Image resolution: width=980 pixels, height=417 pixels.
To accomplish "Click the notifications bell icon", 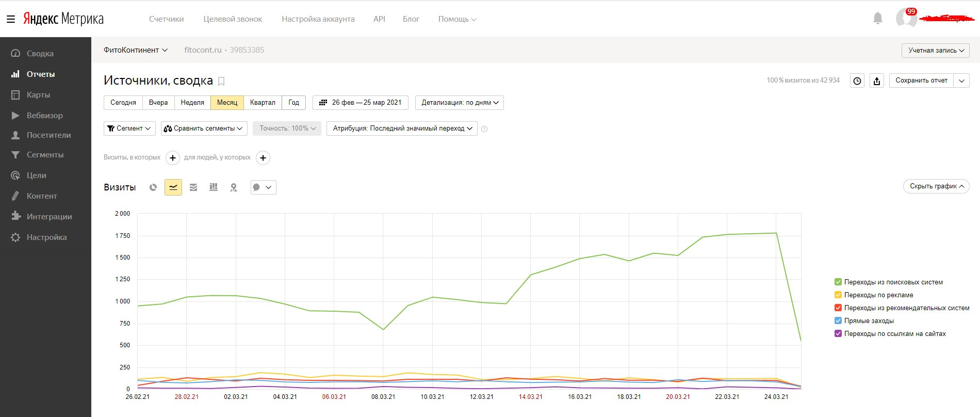I will [x=878, y=19].
